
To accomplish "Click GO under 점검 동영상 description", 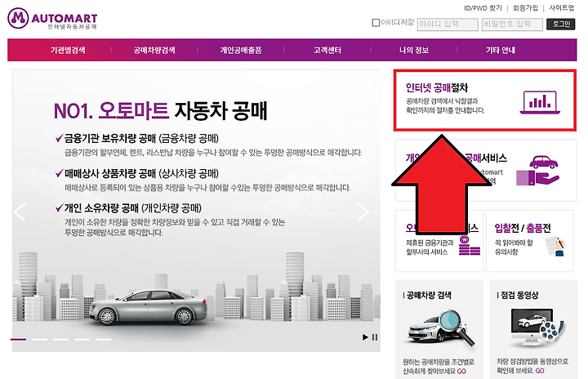I will pos(540,371).
